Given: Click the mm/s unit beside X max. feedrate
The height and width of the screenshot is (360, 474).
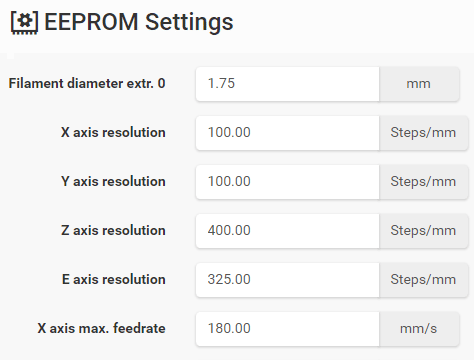Looking at the screenshot, I should (x=419, y=329).
